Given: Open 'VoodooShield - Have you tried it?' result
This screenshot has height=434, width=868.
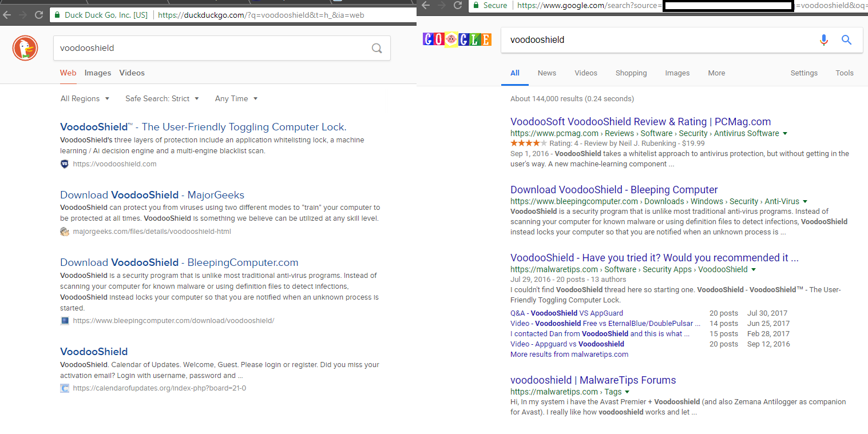Looking at the screenshot, I should (x=655, y=258).
